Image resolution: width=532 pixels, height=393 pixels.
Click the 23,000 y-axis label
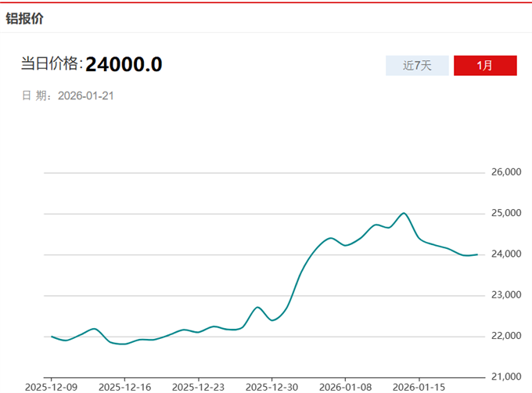coord(505,295)
